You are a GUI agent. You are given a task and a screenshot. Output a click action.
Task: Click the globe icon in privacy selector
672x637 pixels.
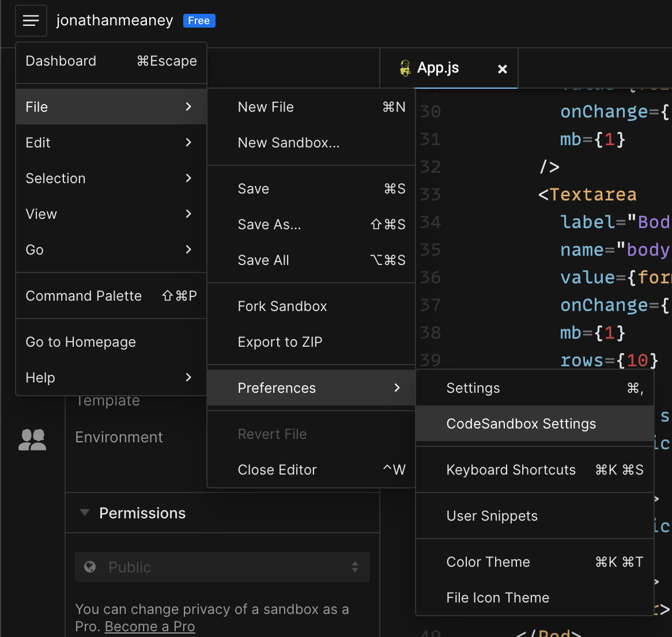(90, 567)
